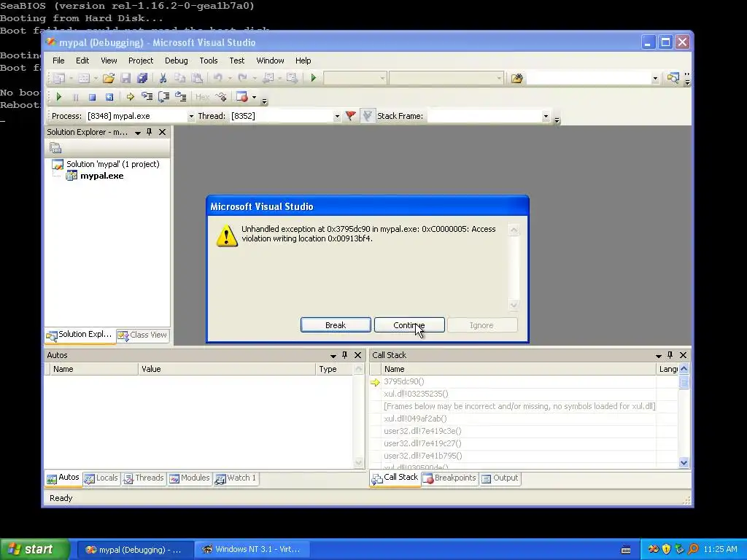Toggle the red flag threads button
The height and width of the screenshot is (560, 747).
coord(351,116)
